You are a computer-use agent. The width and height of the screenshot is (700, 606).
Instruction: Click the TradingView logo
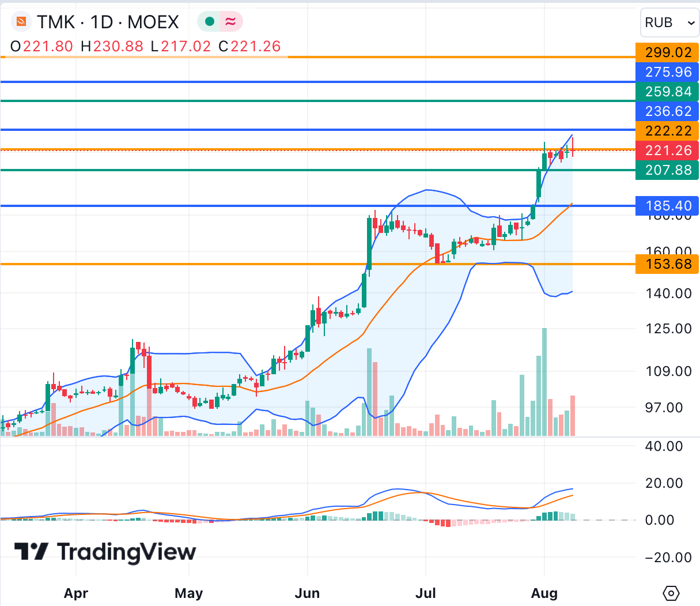105,552
